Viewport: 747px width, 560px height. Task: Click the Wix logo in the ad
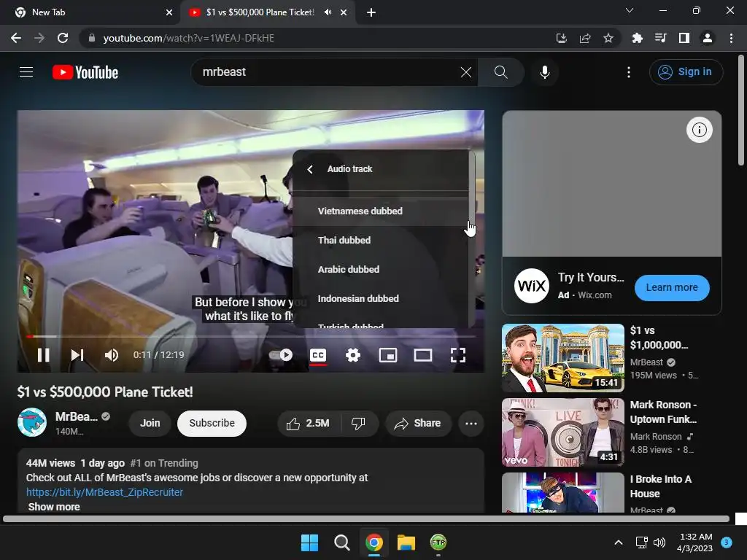pyautogui.click(x=532, y=286)
